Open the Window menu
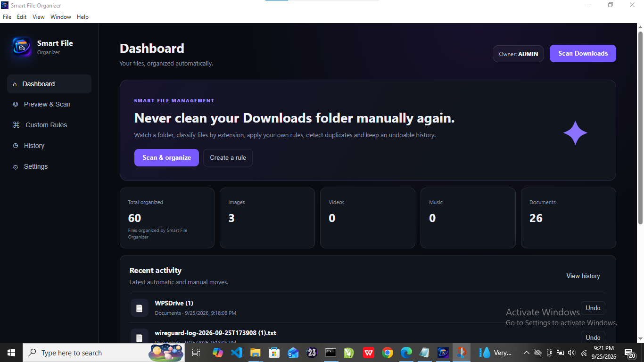 click(x=61, y=17)
